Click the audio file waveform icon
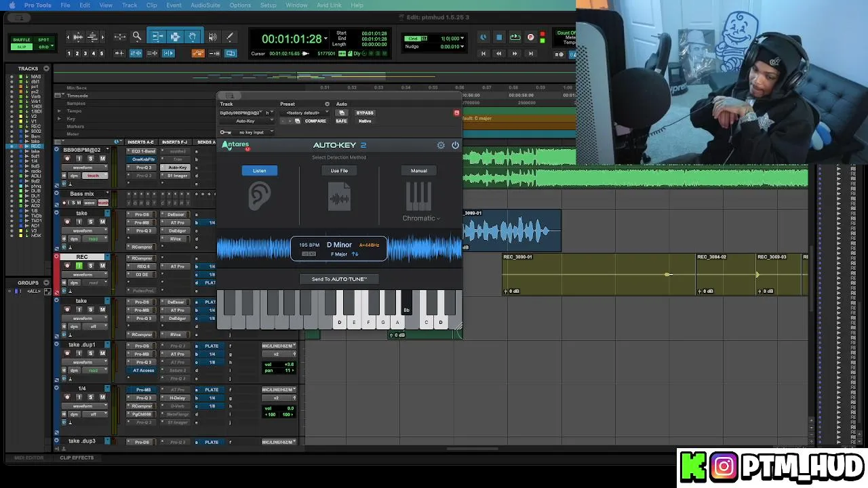This screenshot has height=488, width=868. click(339, 198)
